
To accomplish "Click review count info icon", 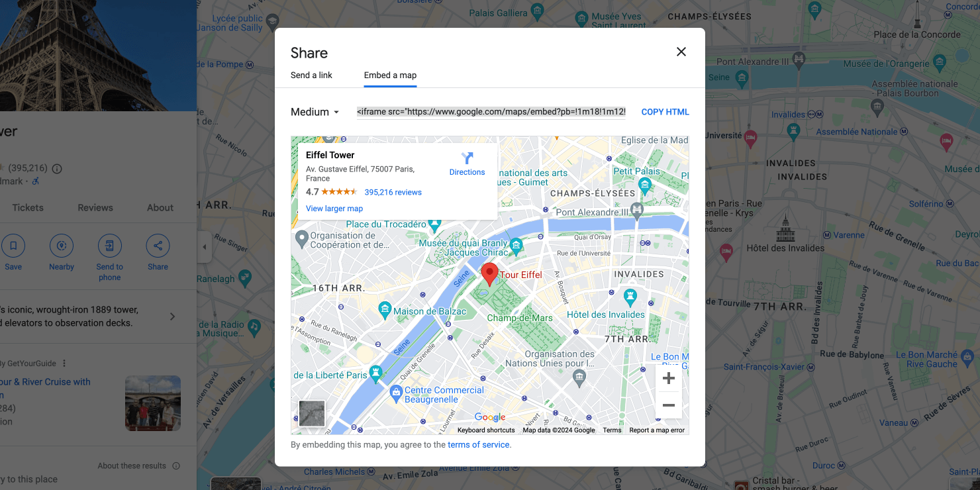I will [x=57, y=168].
